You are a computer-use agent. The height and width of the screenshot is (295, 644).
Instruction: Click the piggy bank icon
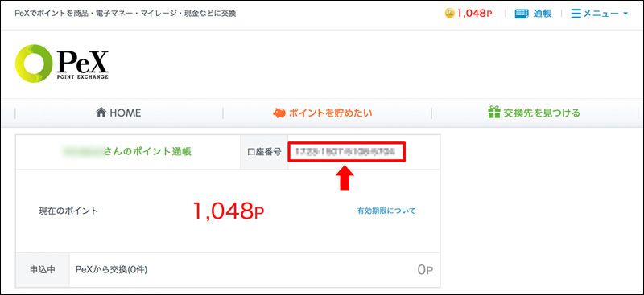(x=279, y=113)
